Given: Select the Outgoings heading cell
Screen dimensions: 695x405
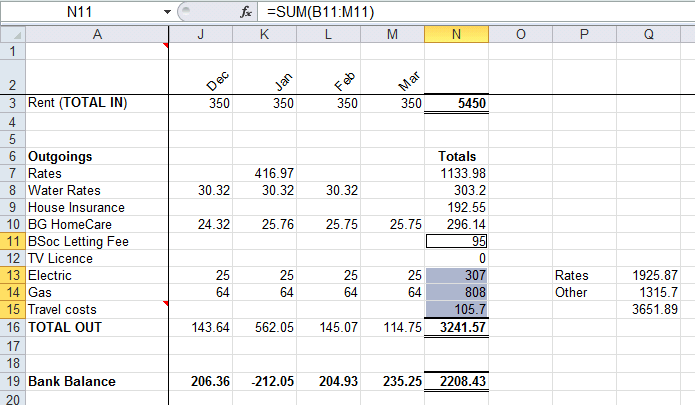Looking at the screenshot, I should click(x=96, y=156).
